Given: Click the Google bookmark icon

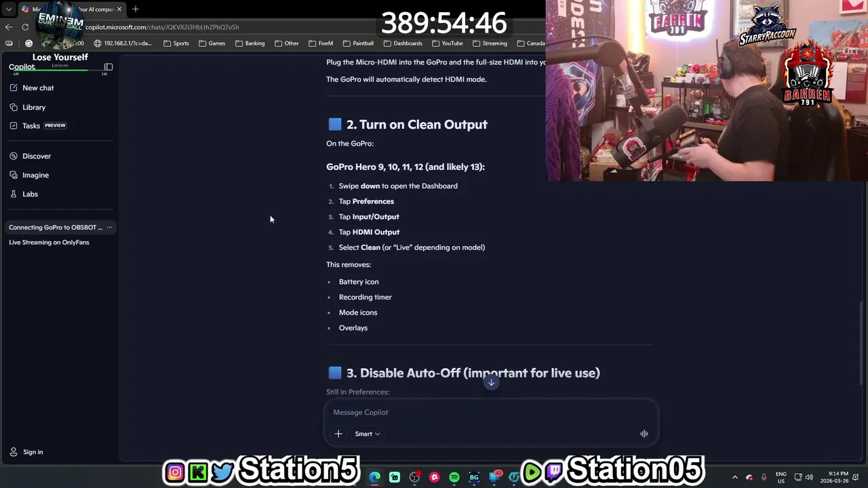Looking at the screenshot, I should tap(28, 43).
